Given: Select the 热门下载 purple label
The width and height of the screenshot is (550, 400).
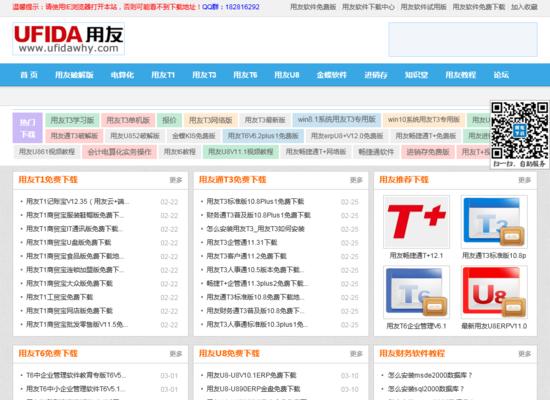Looking at the screenshot, I should click(x=28, y=128).
